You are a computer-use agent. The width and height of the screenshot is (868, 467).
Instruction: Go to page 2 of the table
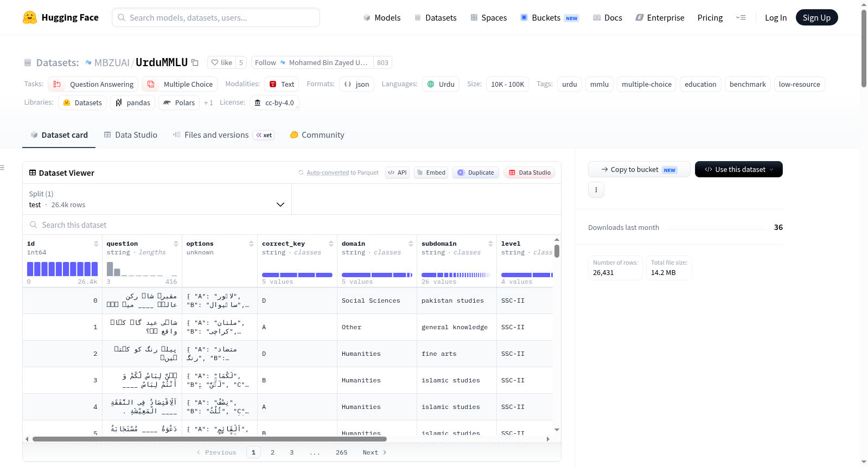pyautogui.click(x=272, y=452)
